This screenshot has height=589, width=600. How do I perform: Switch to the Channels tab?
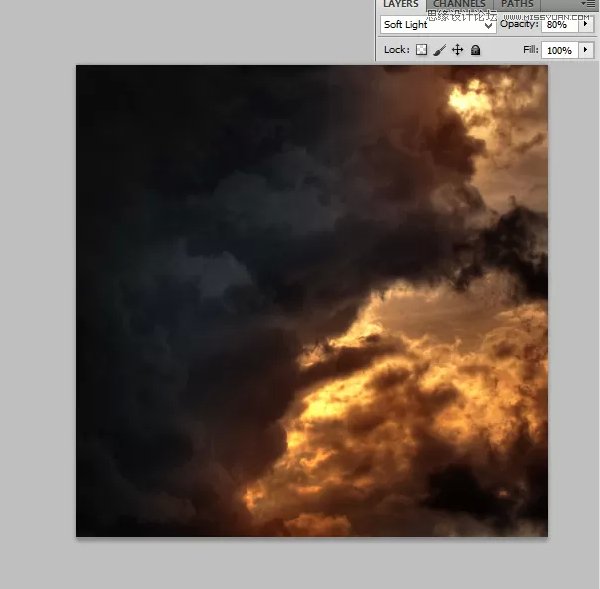[x=459, y=5]
